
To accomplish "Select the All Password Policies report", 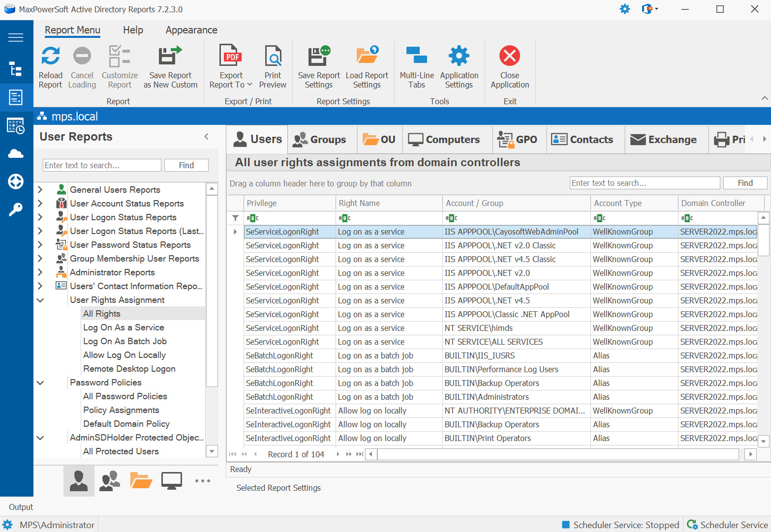I will pos(124,396).
